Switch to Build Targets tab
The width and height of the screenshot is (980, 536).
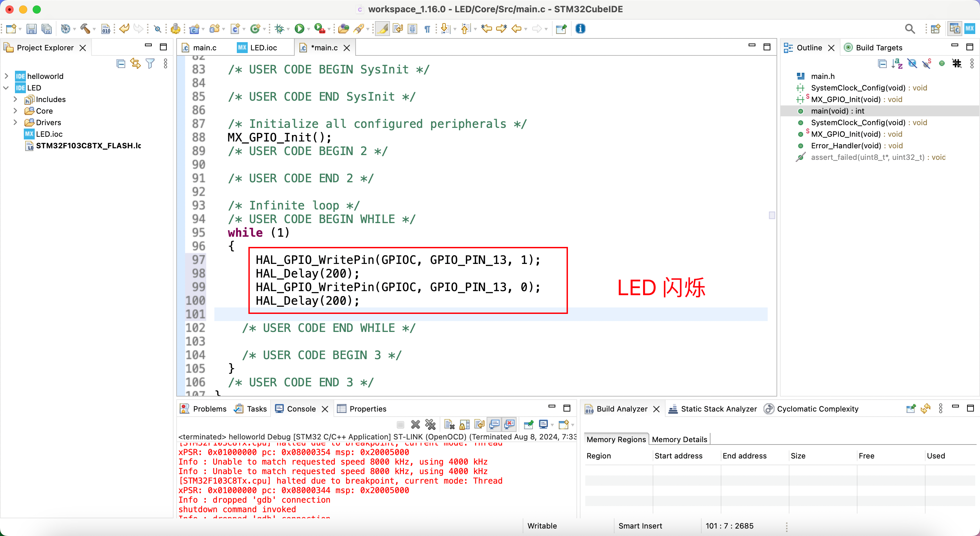tap(873, 48)
